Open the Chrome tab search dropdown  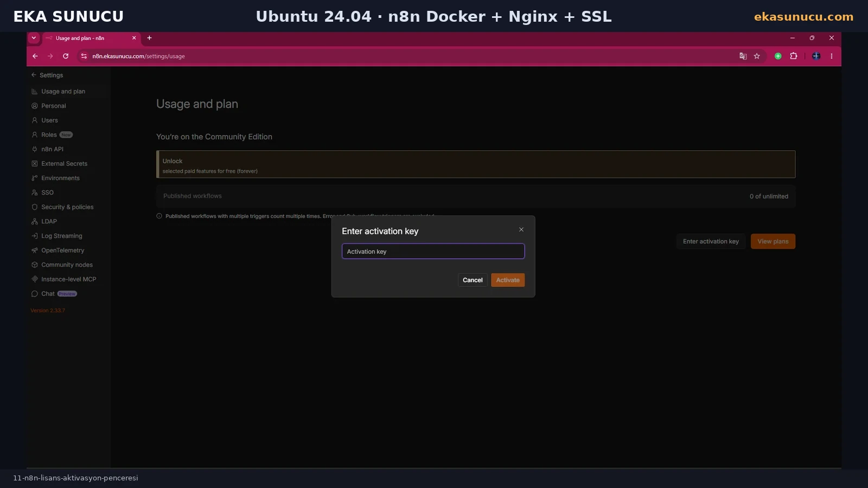34,38
